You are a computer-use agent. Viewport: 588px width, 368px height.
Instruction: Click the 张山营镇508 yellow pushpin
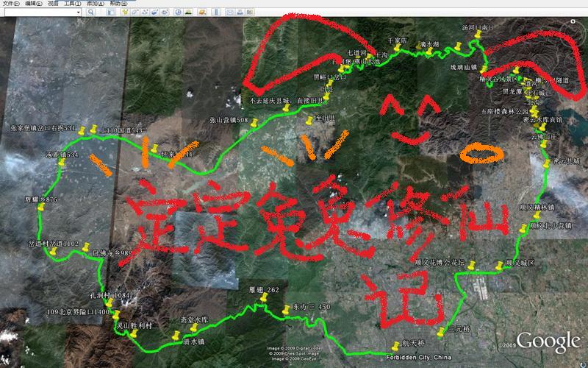(x=254, y=123)
